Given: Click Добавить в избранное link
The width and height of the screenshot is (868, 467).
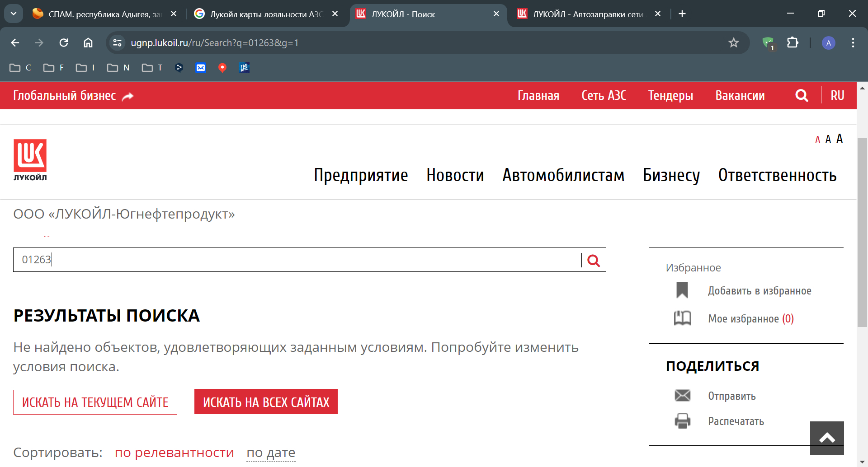Looking at the screenshot, I should pos(759,291).
